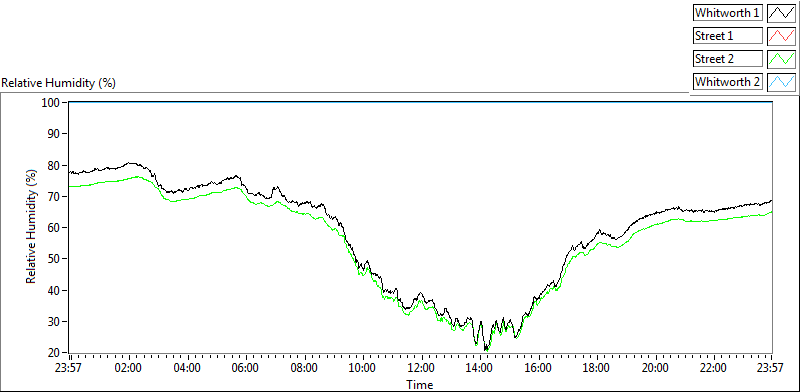This screenshot has width=800, height=392.
Task: Click the 04:00 time axis label
Action: tap(187, 368)
